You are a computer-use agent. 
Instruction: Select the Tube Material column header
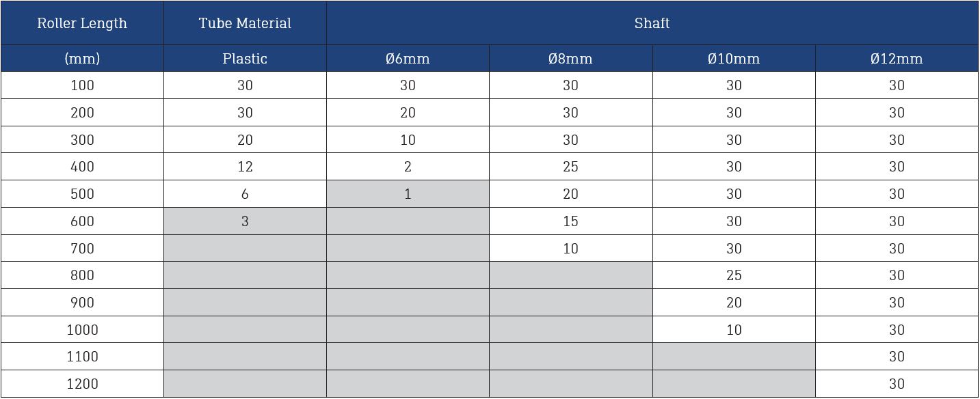(x=245, y=23)
